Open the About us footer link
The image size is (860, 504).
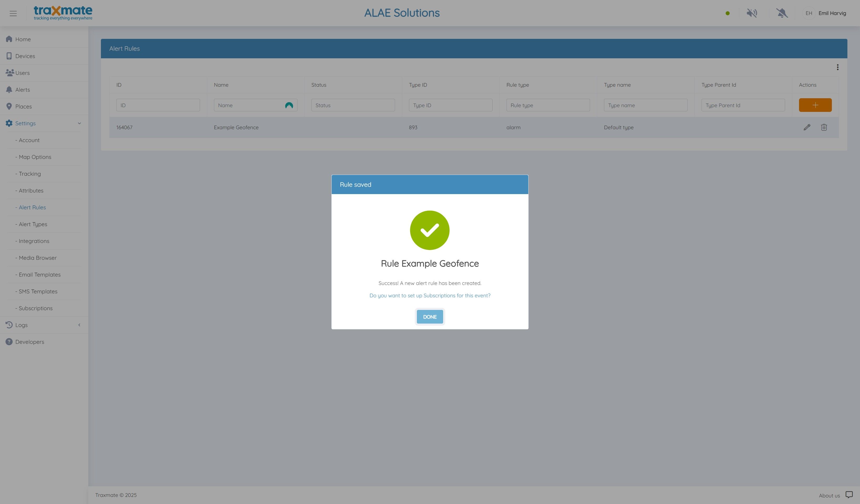point(829,496)
